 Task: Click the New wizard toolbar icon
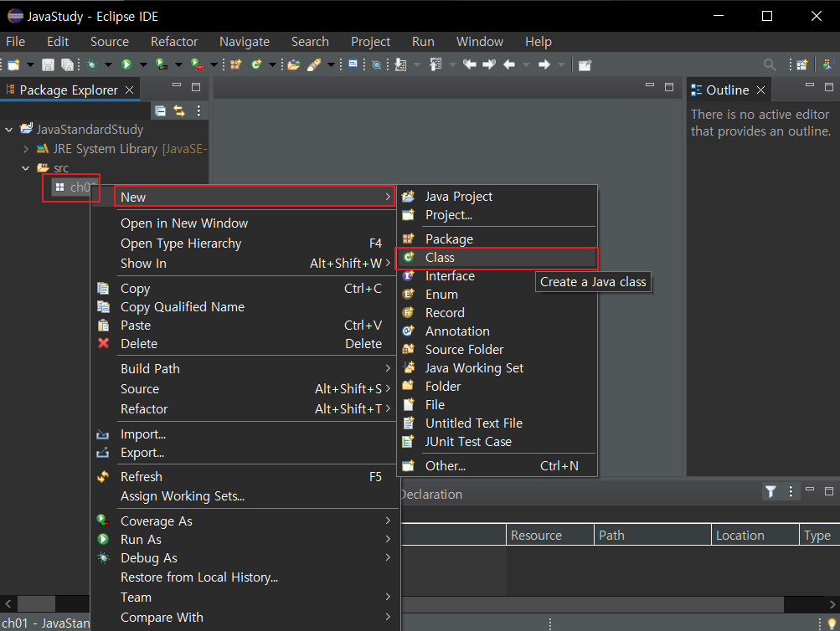[x=13, y=64]
